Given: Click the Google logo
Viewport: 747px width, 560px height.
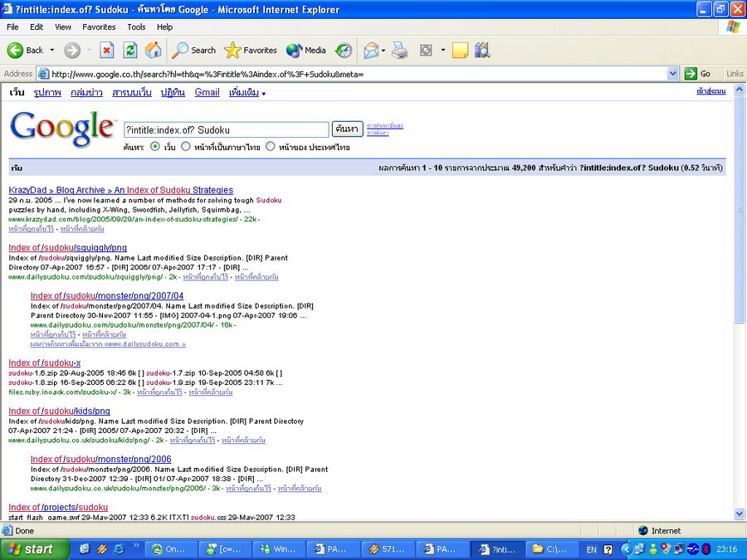Looking at the screenshot, I should [x=62, y=129].
